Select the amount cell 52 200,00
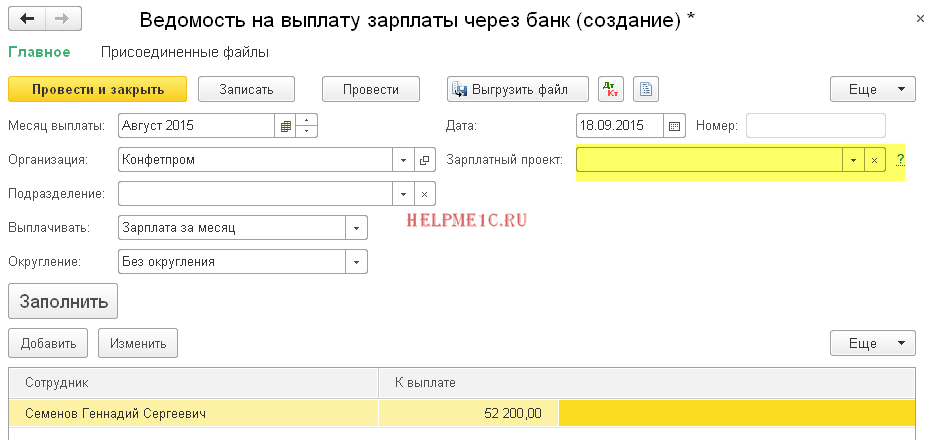 point(469,413)
